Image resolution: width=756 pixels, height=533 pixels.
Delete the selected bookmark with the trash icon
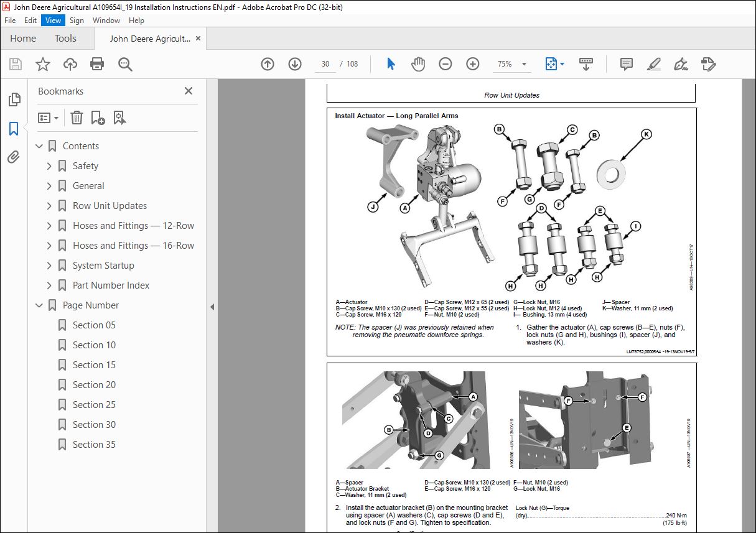77,118
